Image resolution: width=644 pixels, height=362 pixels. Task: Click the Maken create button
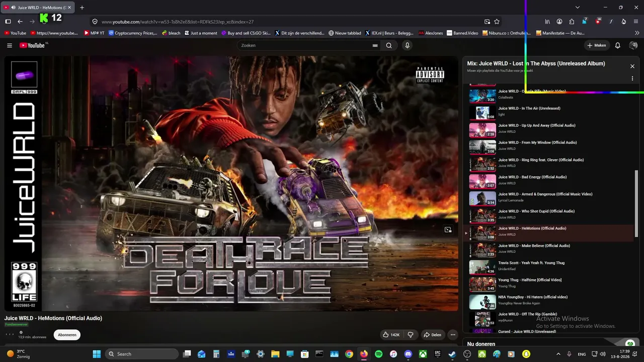597,45
